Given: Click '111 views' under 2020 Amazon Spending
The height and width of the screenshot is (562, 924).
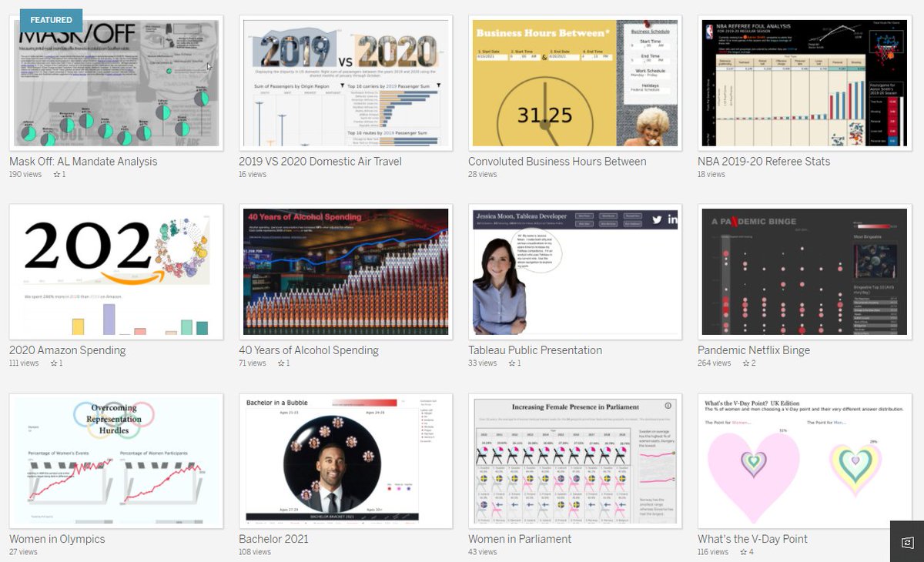Looking at the screenshot, I should coord(24,363).
